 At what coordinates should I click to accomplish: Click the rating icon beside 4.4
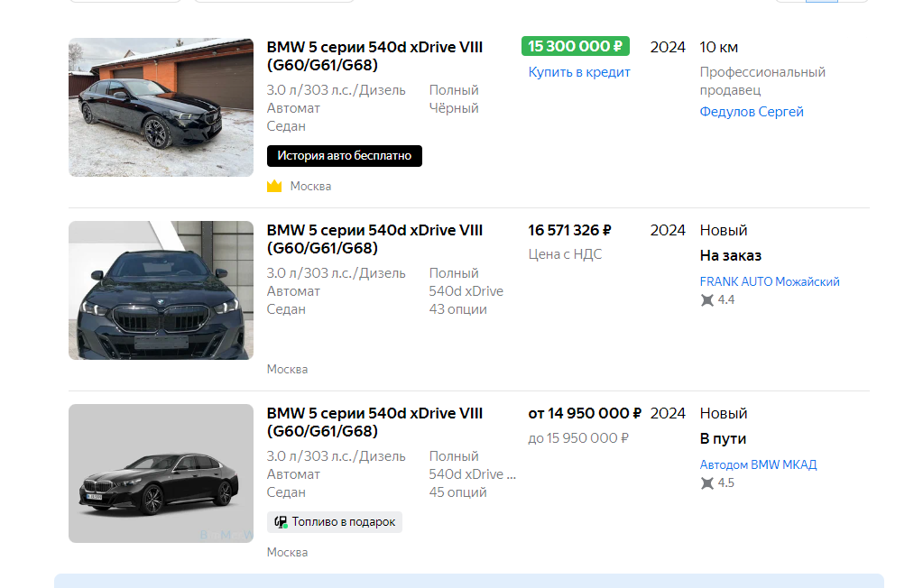tap(706, 300)
